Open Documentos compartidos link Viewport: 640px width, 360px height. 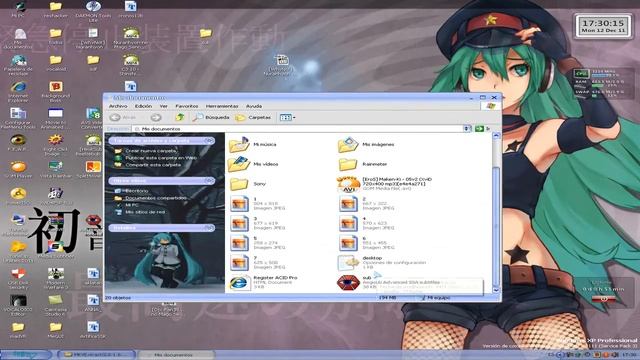[156, 198]
